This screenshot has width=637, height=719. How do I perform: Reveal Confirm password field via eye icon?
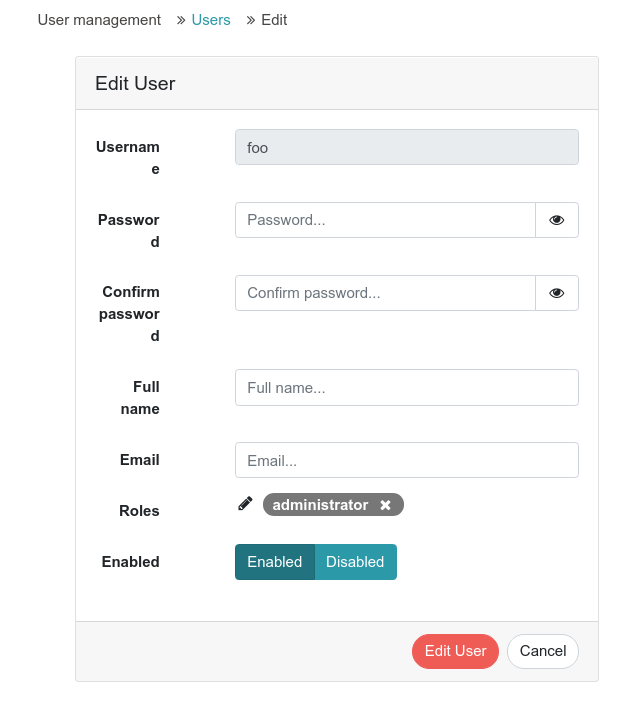pyautogui.click(x=556, y=293)
